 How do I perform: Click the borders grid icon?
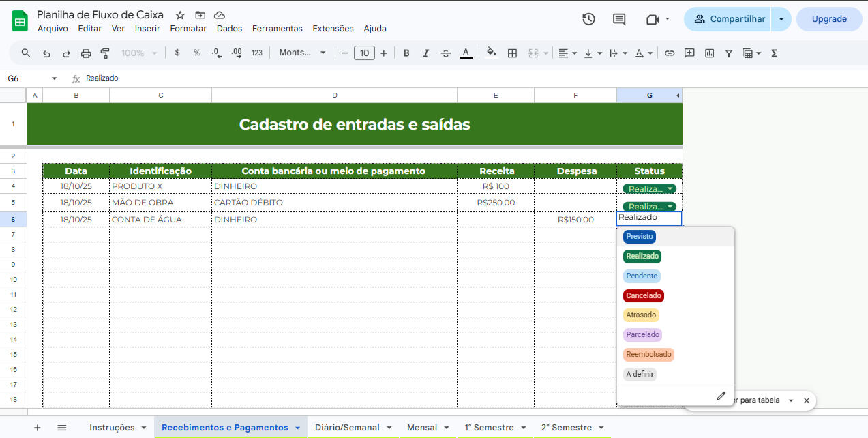pos(513,53)
